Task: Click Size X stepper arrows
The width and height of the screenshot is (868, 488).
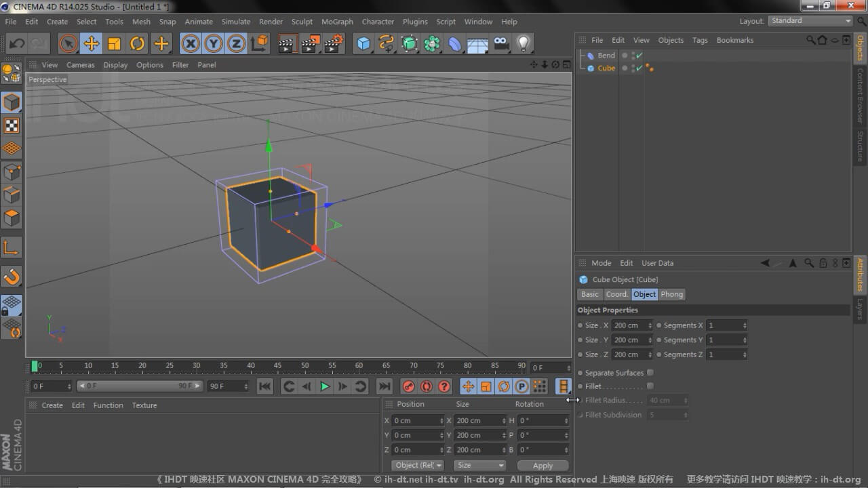Action: [x=650, y=325]
